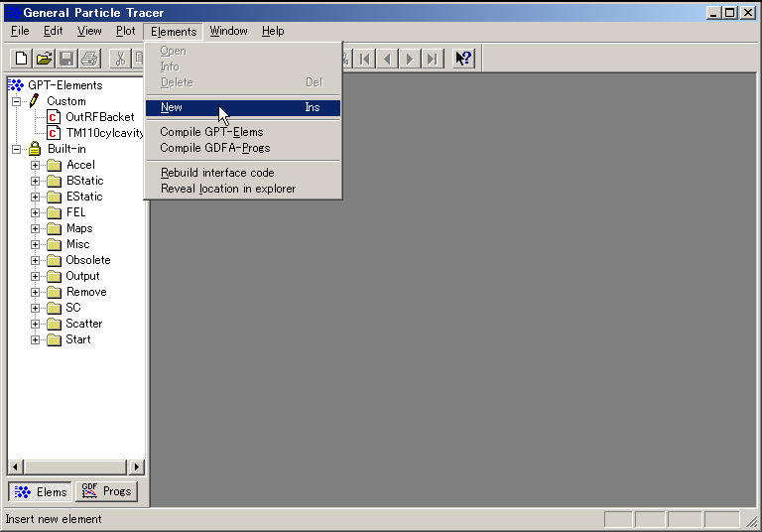
Task: Open the Help menu
Action: tap(273, 31)
